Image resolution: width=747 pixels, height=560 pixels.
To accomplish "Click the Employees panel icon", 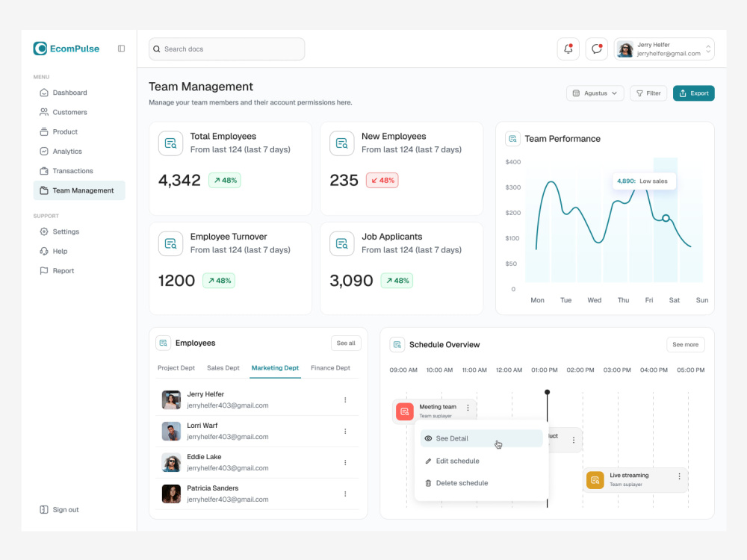I will 164,343.
